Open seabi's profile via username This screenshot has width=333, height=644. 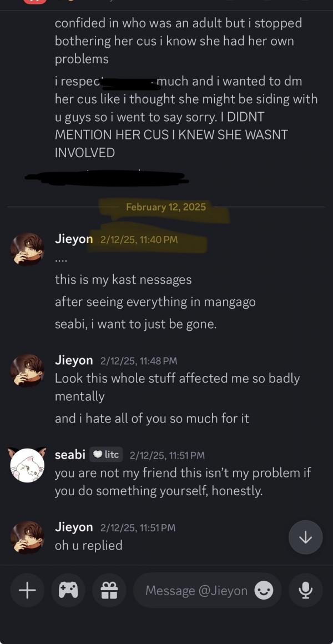70,454
